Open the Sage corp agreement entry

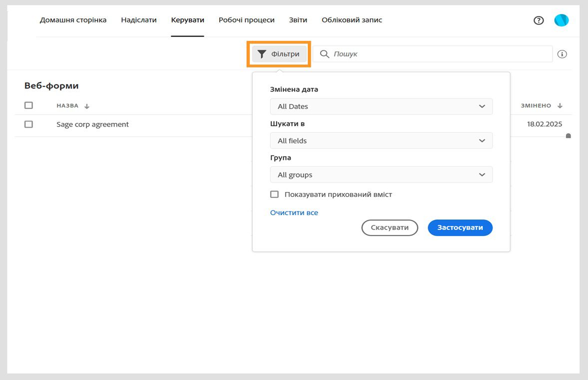(x=92, y=124)
